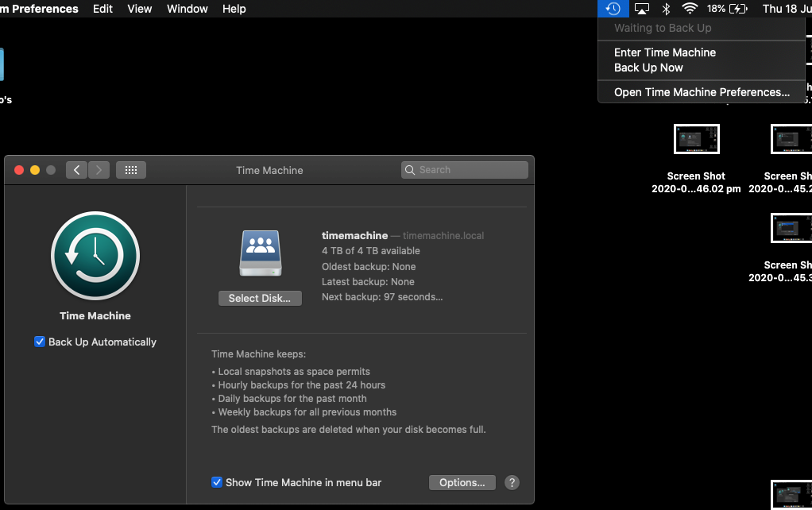Show all preferences via grid icon
The image size is (812, 510).
point(131,170)
